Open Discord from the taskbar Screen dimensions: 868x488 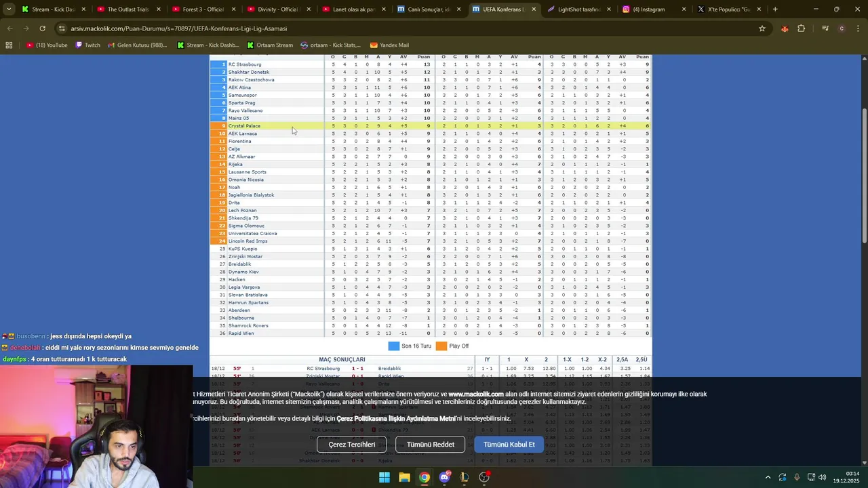(x=445, y=477)
